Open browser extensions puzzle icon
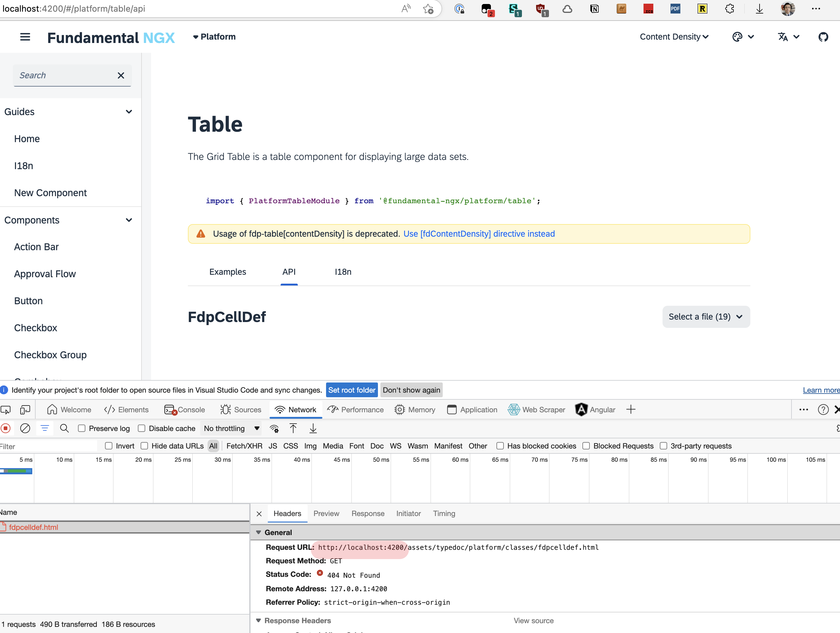840x633 pixels. click(729, 9)
